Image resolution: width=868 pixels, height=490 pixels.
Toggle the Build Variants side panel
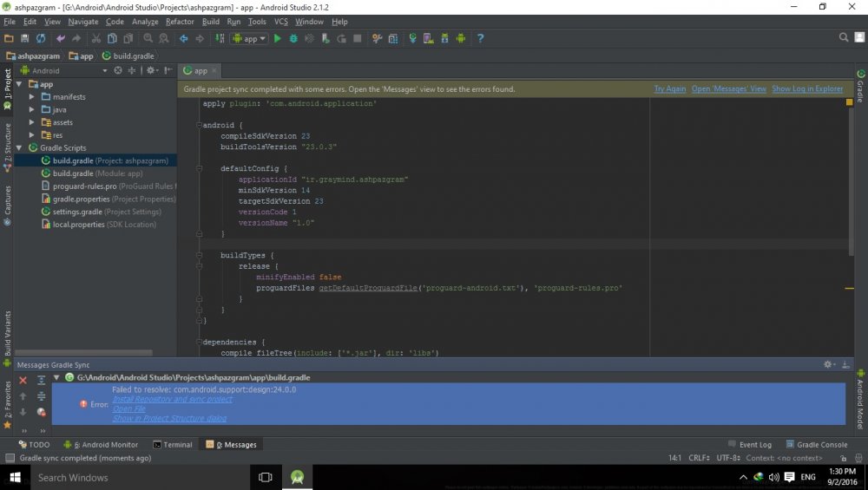[8, 333]
